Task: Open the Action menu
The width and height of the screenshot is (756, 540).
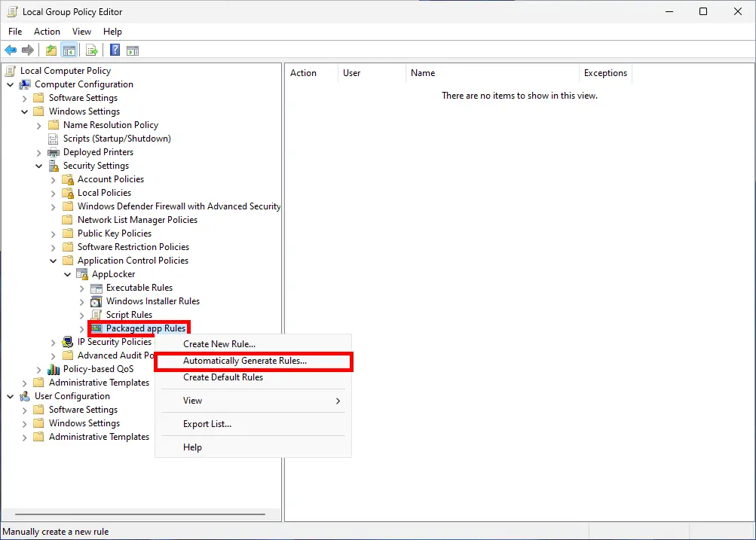Action: 47,32
